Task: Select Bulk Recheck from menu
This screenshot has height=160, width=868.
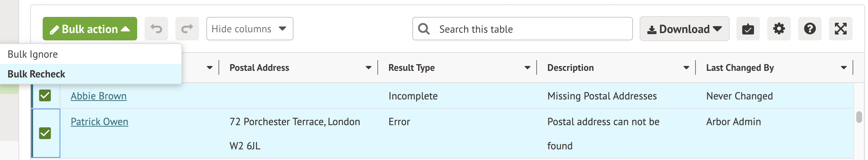Action: 36,74
